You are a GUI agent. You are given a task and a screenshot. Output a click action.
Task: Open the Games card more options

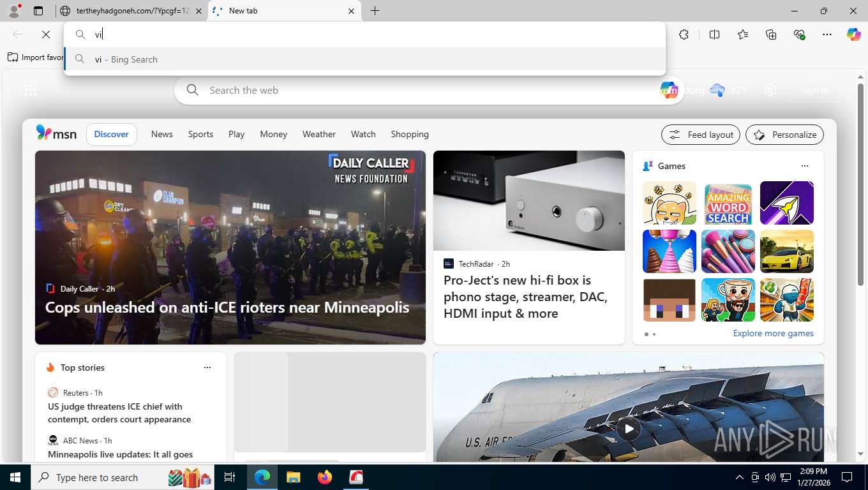805,166
